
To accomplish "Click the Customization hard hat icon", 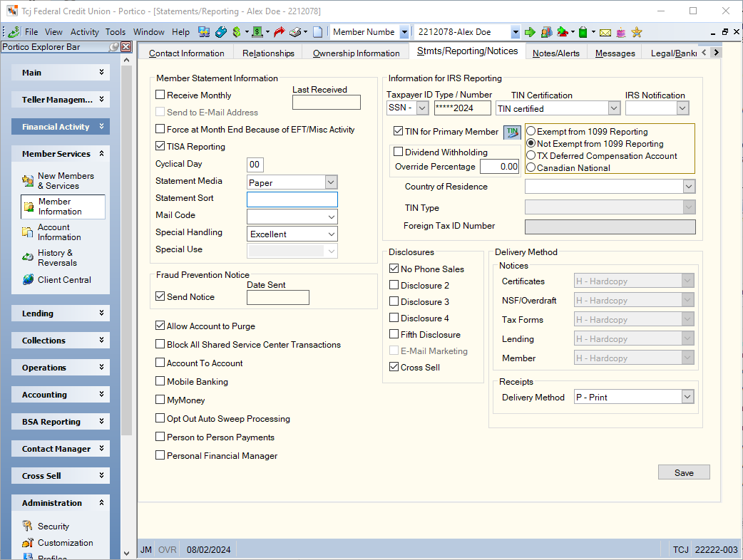I will [x=28, y=542].
